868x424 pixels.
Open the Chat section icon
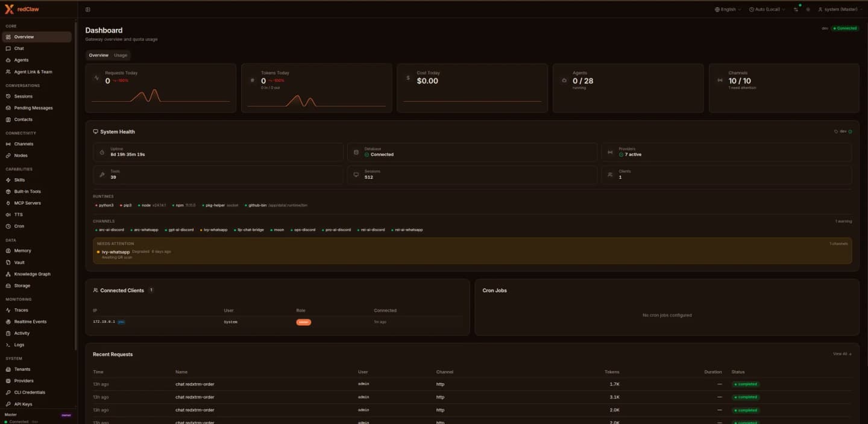tap(8, 48)
